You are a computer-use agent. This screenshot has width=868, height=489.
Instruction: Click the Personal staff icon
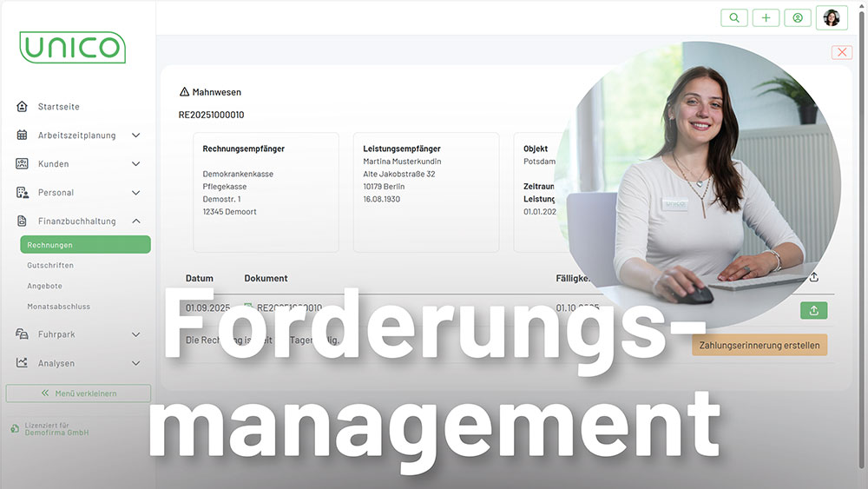click(x=23, y=192)
